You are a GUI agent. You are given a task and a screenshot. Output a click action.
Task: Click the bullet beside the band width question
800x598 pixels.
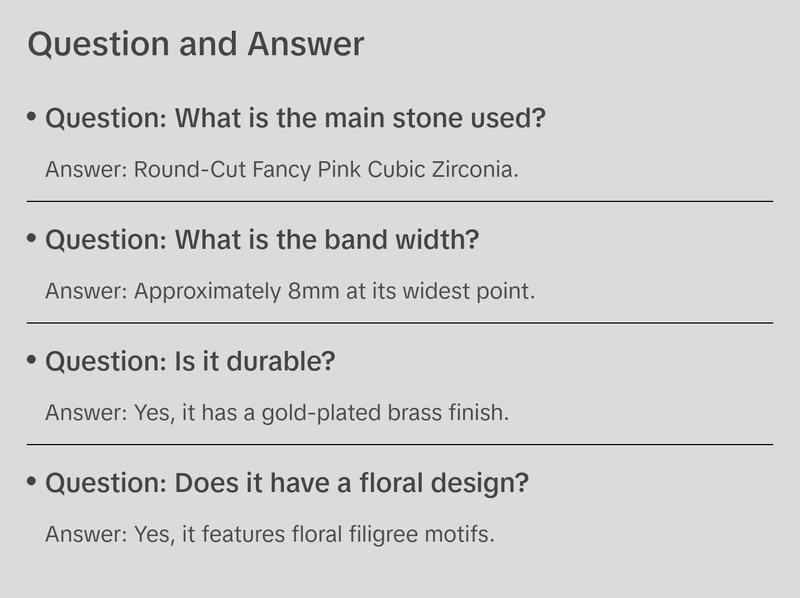pos(32,239)
